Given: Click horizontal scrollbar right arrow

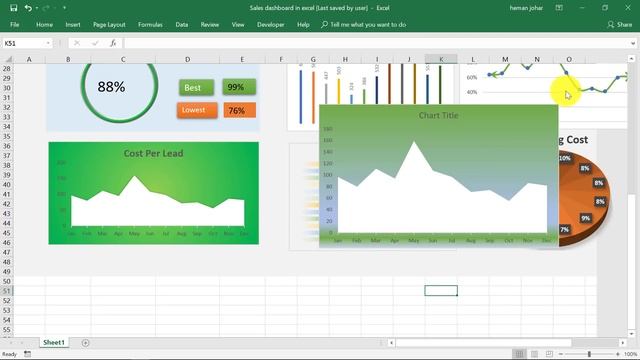Looking at the screenshot, I should [623, 343].
